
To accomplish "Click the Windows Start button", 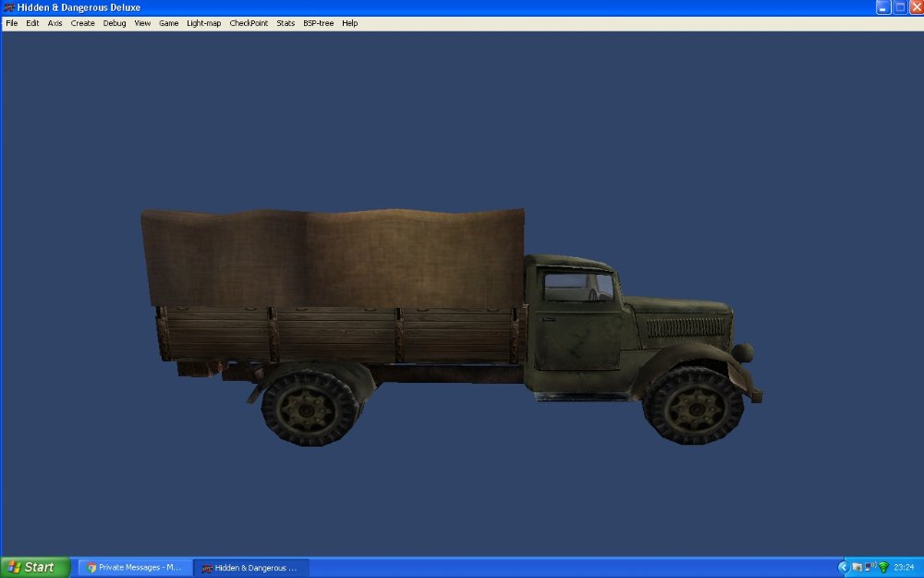I will click(x=35, y=568).
